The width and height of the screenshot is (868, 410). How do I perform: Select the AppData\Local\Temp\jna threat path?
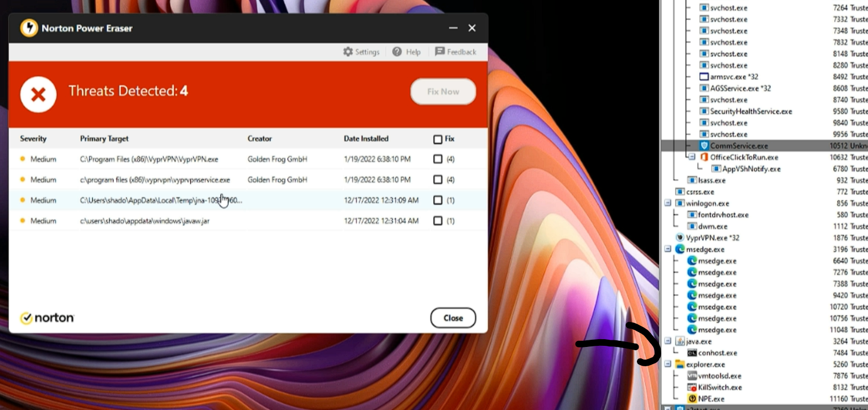tap(161, 200)
